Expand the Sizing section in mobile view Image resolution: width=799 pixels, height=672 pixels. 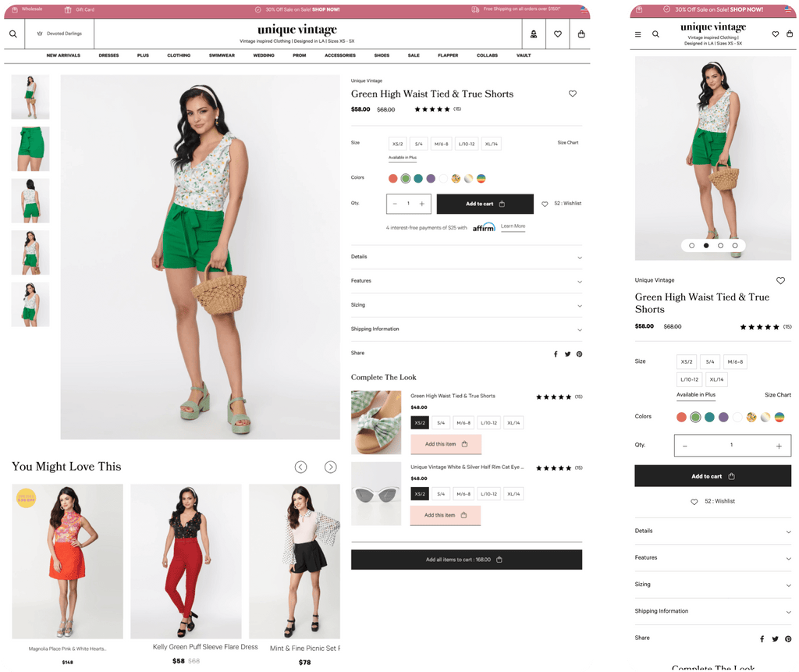point(712,585)
